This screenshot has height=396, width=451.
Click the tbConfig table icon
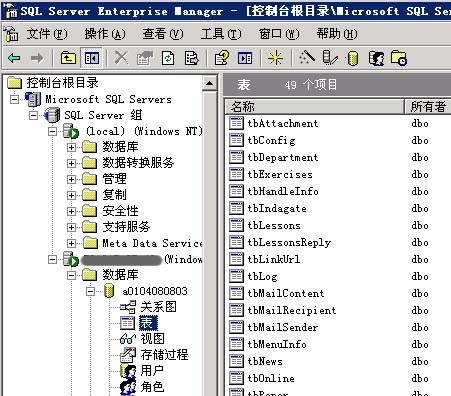tap(236, 140)
